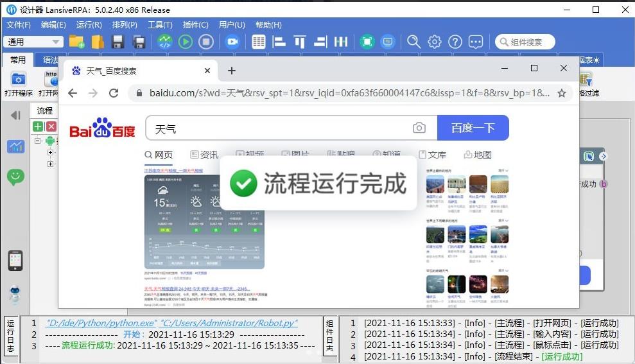635x364 pixels.
Task: Click the open file orange folder icon
Action: 98,42
